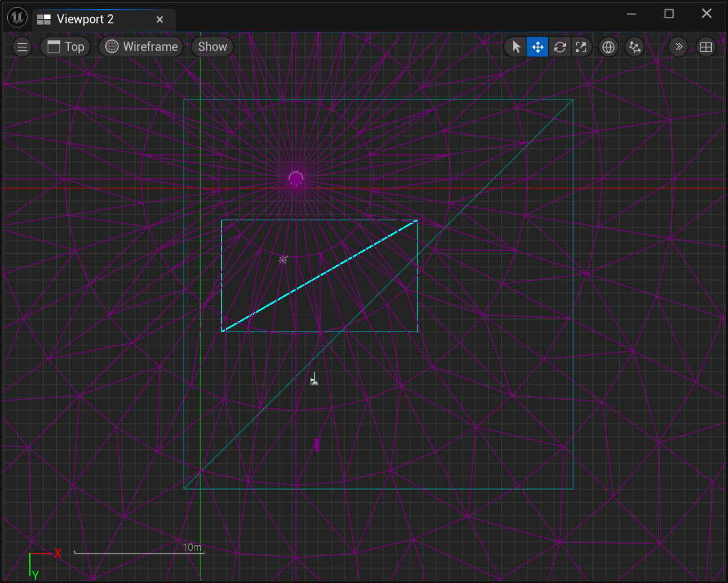
Task: Select the Scale gizmo tool
Action: (581, 47)
